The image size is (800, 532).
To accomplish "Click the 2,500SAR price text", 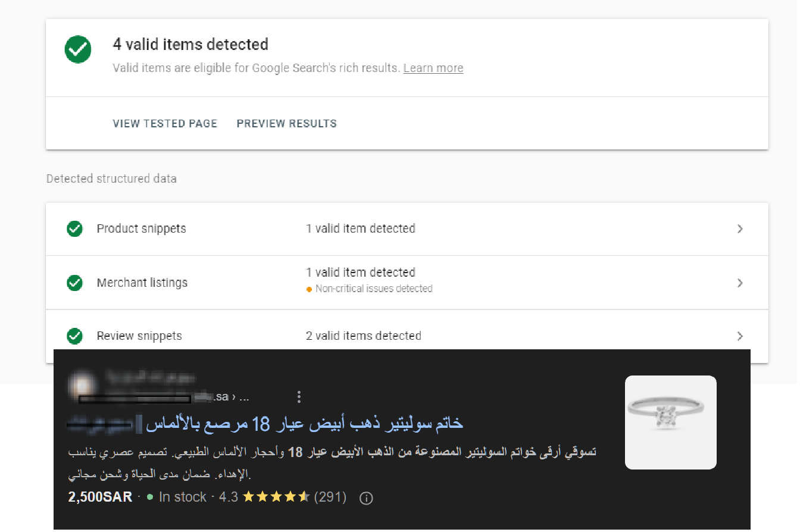I will [99, 497].
